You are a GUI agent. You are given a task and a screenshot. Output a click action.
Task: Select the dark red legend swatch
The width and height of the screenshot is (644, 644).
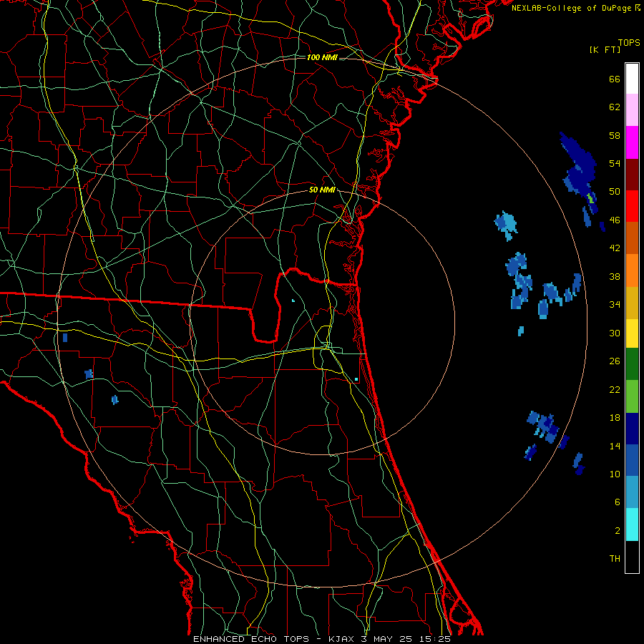click(632, 174)
